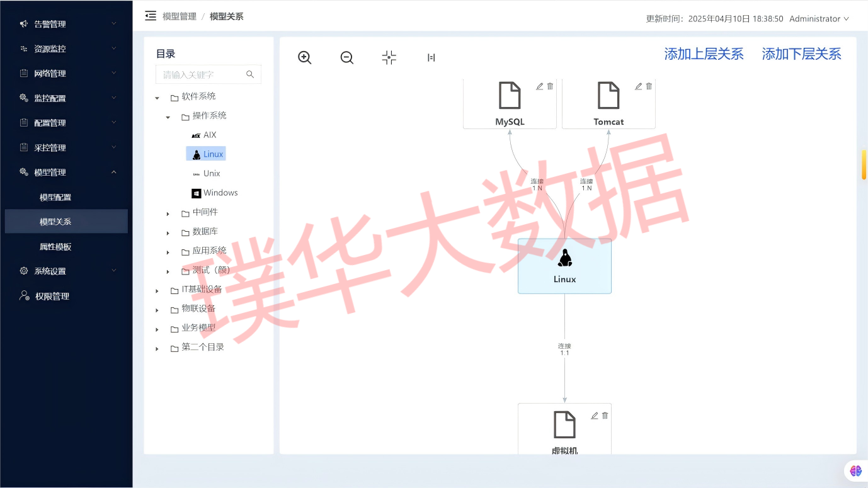The width and height of the screenshot is (868, 488).
Task: Open the Administrator user dropdown
Action: [819, 19]
